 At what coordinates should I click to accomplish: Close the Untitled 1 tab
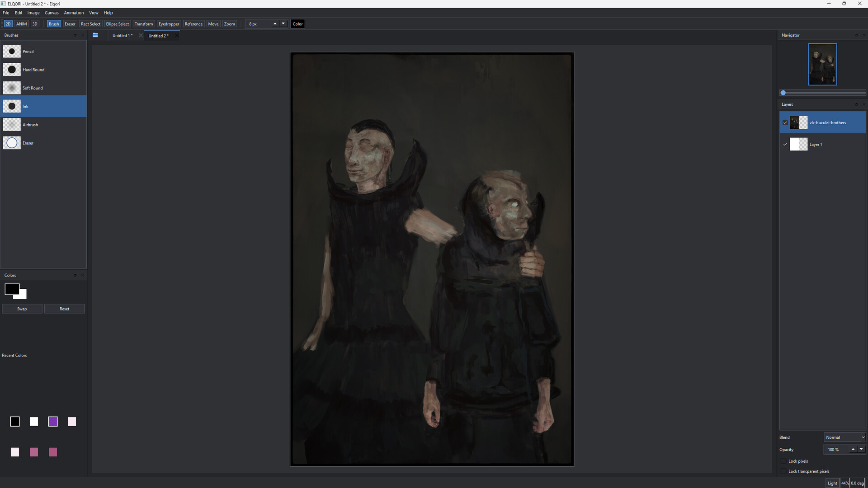point(141,35)
